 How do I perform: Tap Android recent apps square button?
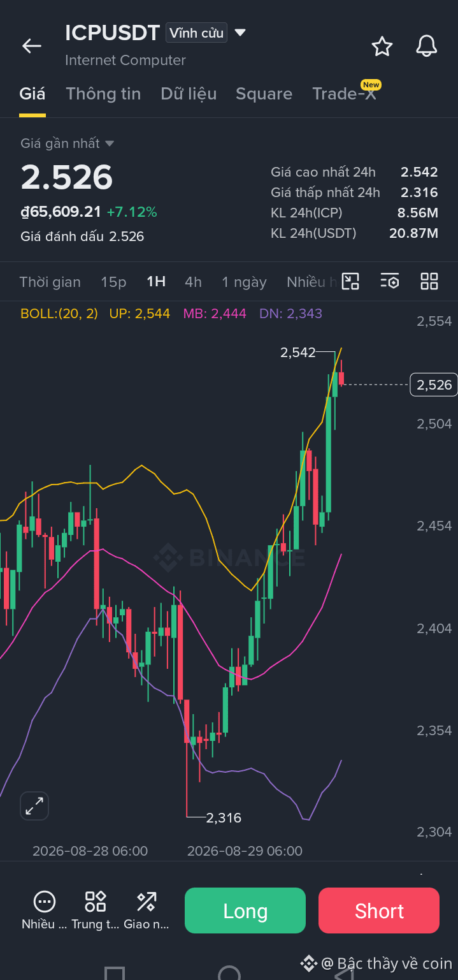[x=115, y=974]
